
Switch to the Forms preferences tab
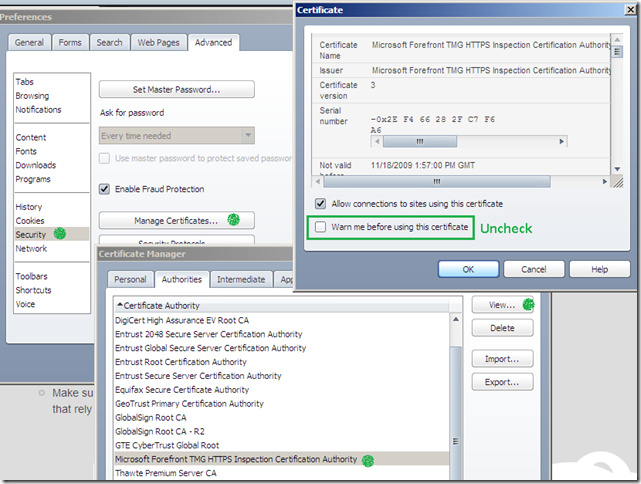click(x=70, y=43)
